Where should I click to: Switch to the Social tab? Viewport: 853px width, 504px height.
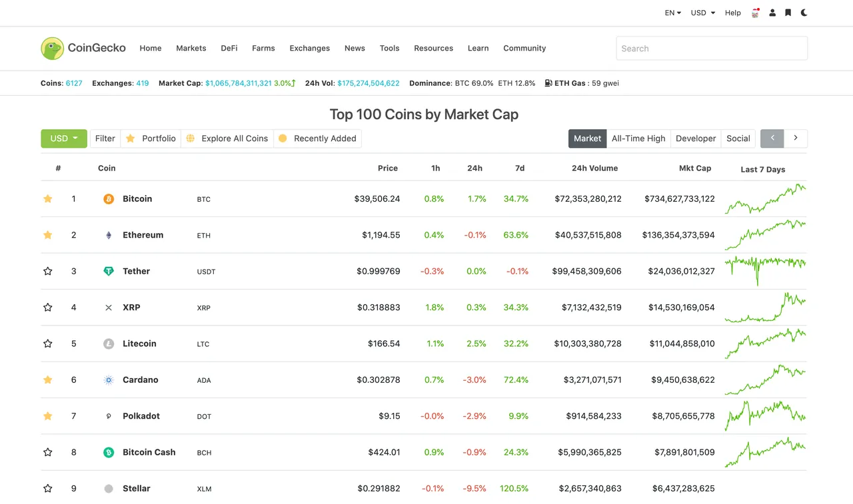(x=738, y=138)
